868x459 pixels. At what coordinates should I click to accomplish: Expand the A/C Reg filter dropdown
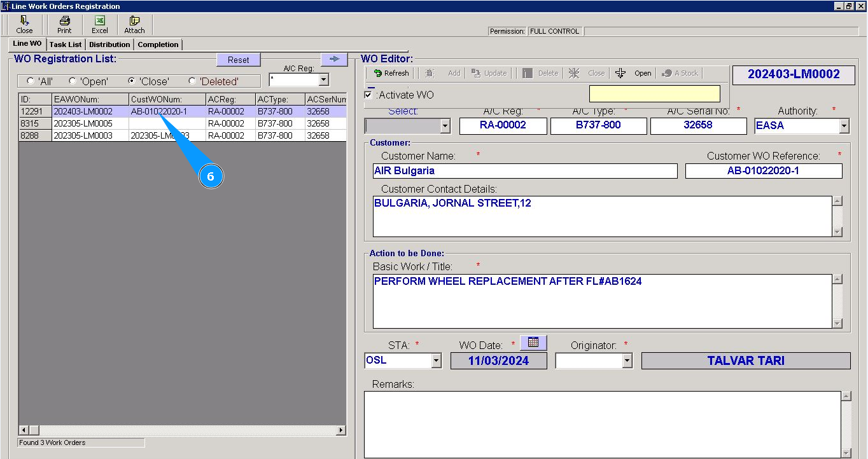click(323, 80)
